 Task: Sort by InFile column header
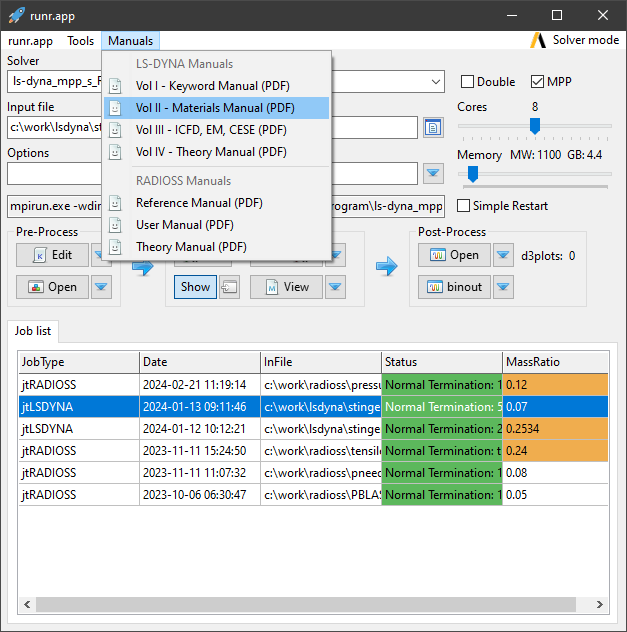pos(321,362)
